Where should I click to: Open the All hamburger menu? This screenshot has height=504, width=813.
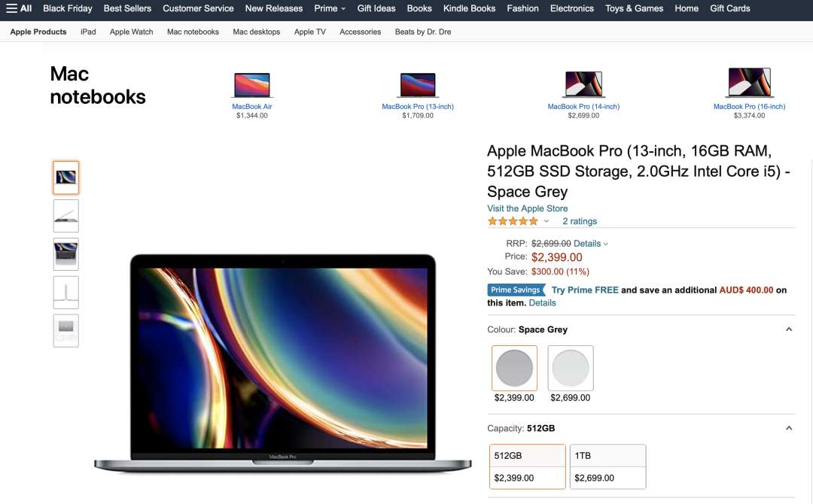(19, 8)
